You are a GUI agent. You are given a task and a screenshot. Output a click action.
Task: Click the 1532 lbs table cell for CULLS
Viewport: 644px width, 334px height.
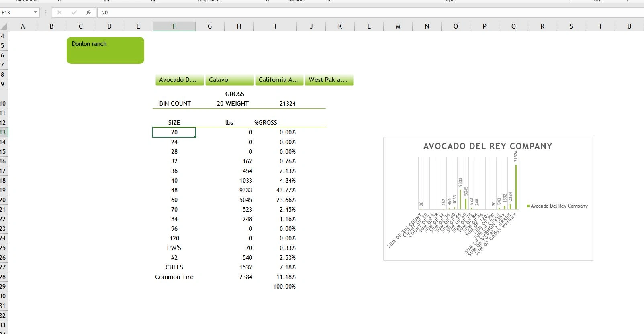click(239, 267)
